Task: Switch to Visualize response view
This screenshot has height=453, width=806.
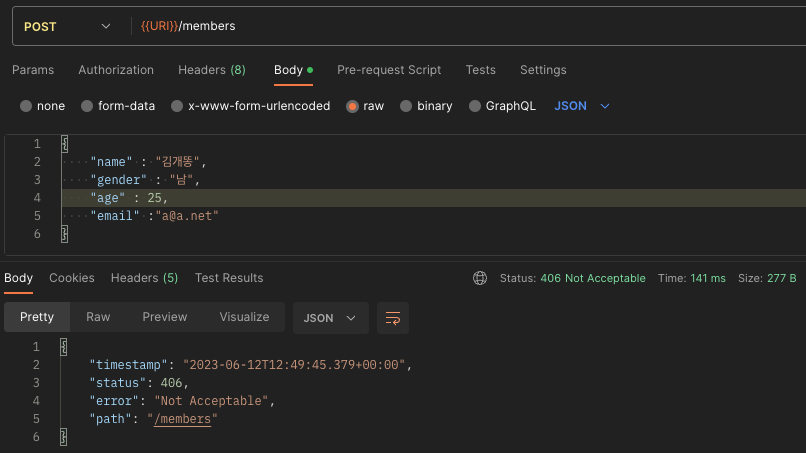Action: [244, 317]
